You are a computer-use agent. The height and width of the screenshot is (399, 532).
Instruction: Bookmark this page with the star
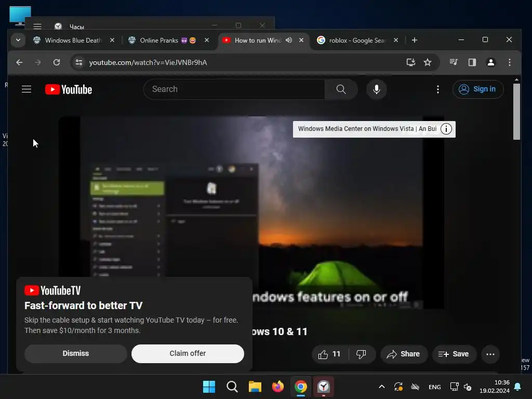point(428,62)
